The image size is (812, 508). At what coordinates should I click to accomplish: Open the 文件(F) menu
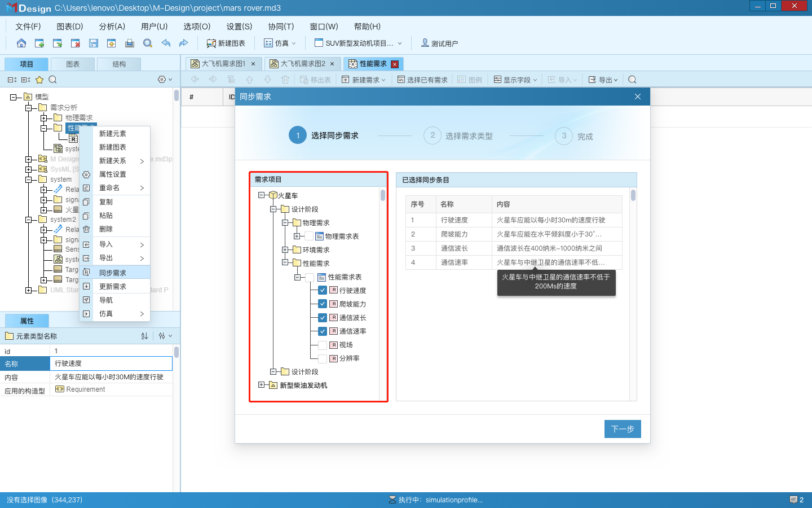coord(28,27)
